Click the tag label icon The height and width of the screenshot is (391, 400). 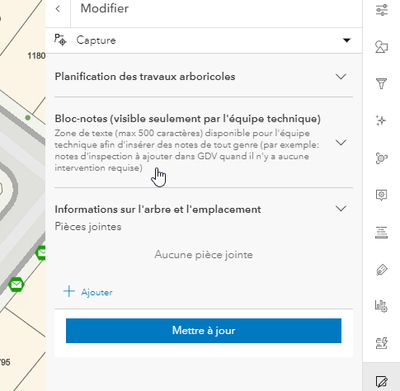click(x=382, y=269)
